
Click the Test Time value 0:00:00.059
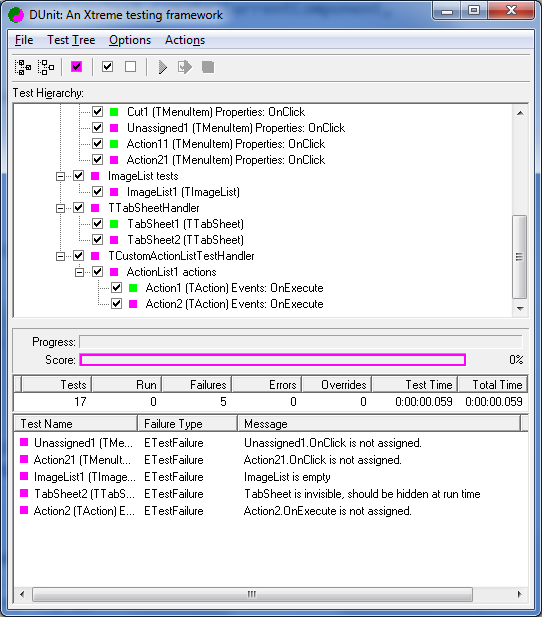[424, 402]
